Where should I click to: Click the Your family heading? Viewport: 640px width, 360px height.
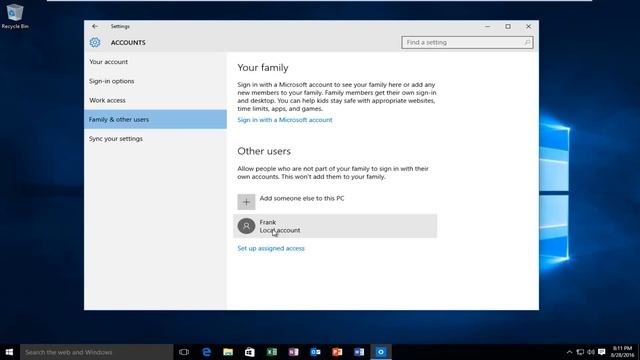pos(263,68)
